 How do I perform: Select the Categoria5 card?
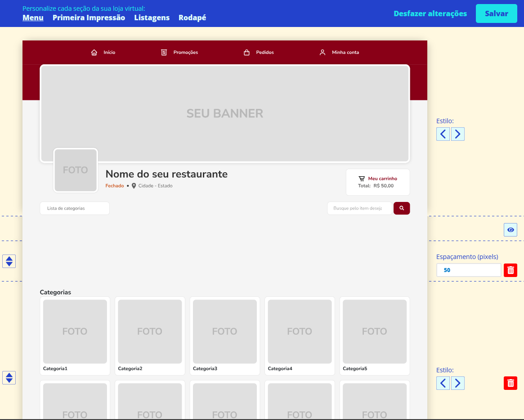tap(375, 336)
